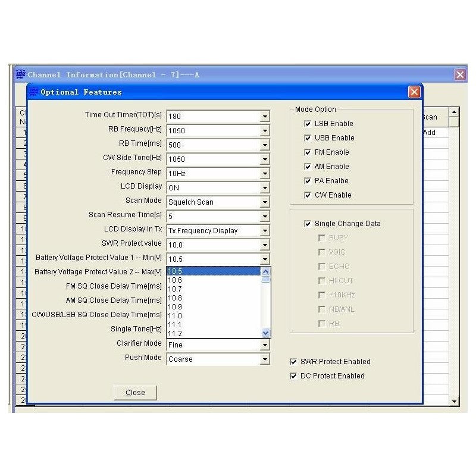Open the Time Out Timer dropdown
This screenshot has width=476, height=476.
coord(264,116)
